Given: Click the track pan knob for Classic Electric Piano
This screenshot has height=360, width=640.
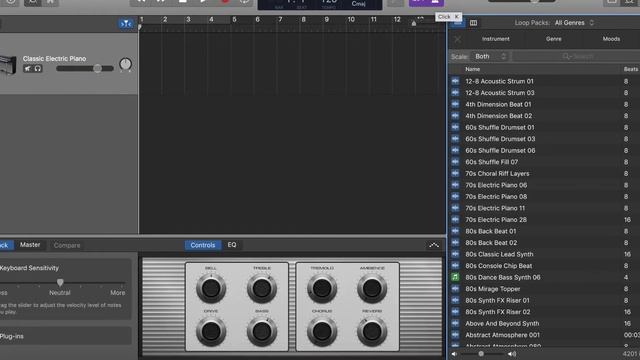Looking at the screenshot, I should coord(125,64).
